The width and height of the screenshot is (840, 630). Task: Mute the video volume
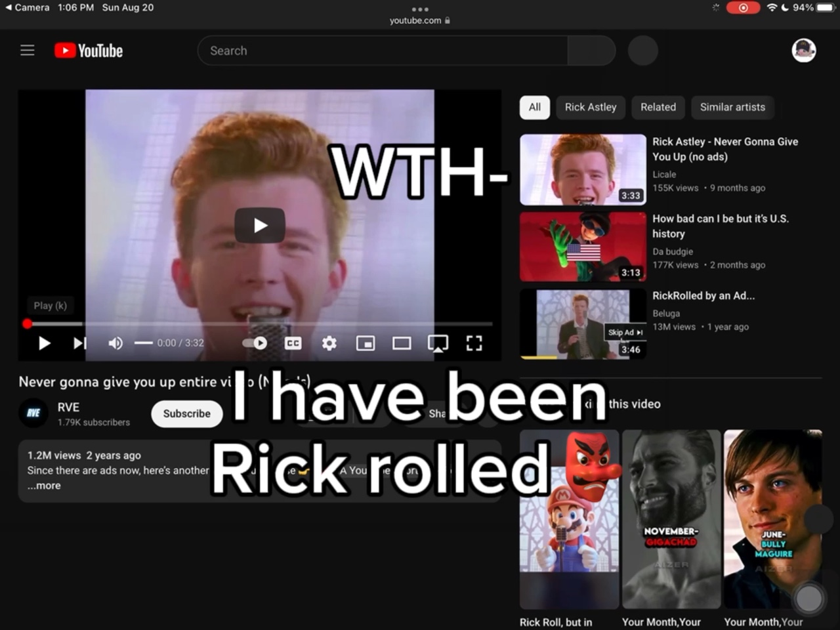pos(115,343)
